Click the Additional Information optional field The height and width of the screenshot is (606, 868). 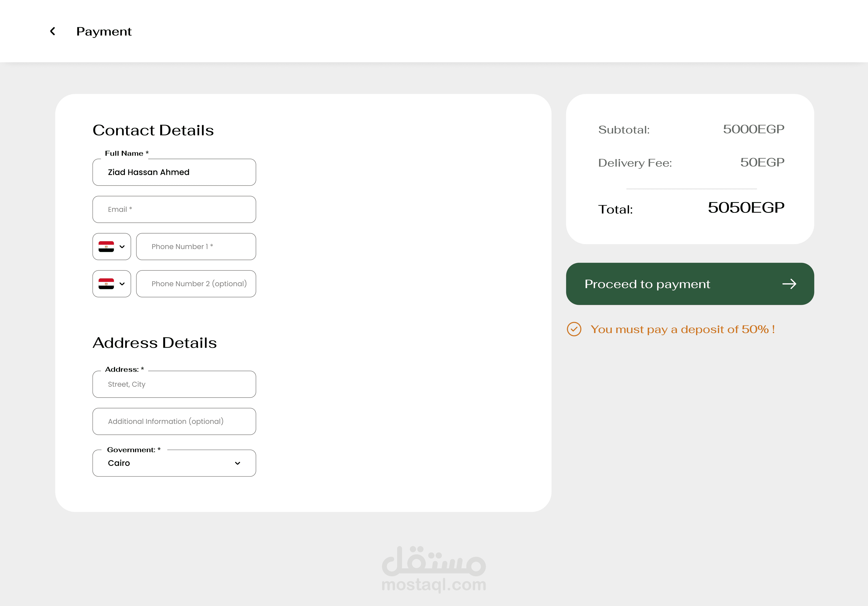[x=174, y=421]
